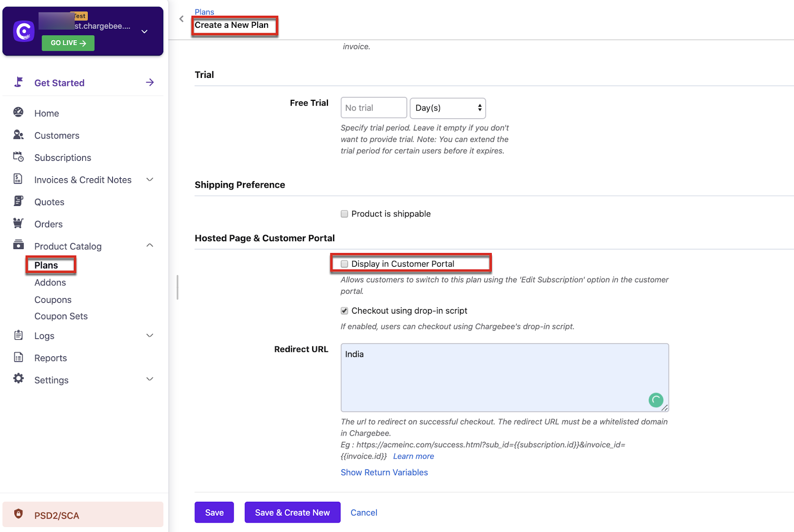
Task: Uncheck Checkout using drop-in script
Action: (x=344, y=311)
